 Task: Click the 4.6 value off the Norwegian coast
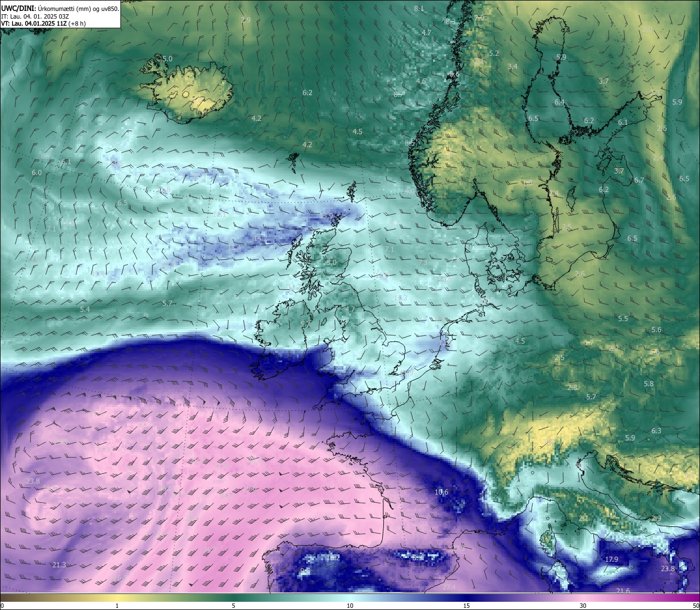(x=421, y=81)
